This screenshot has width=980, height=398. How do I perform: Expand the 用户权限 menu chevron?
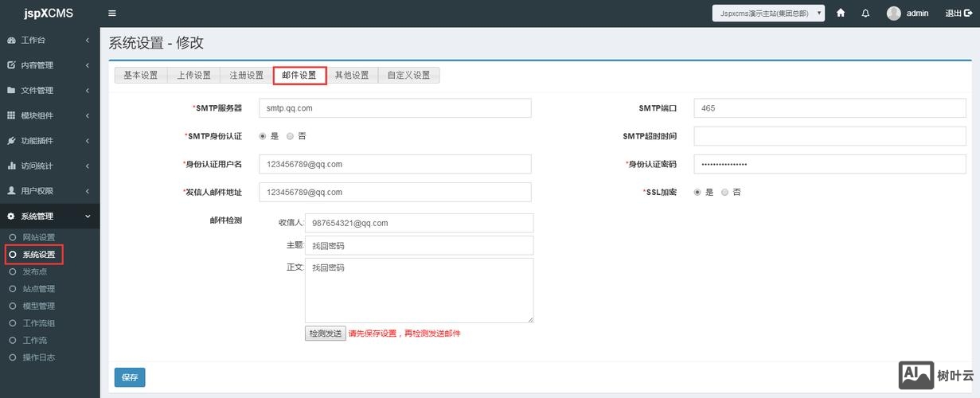point(87,191)
